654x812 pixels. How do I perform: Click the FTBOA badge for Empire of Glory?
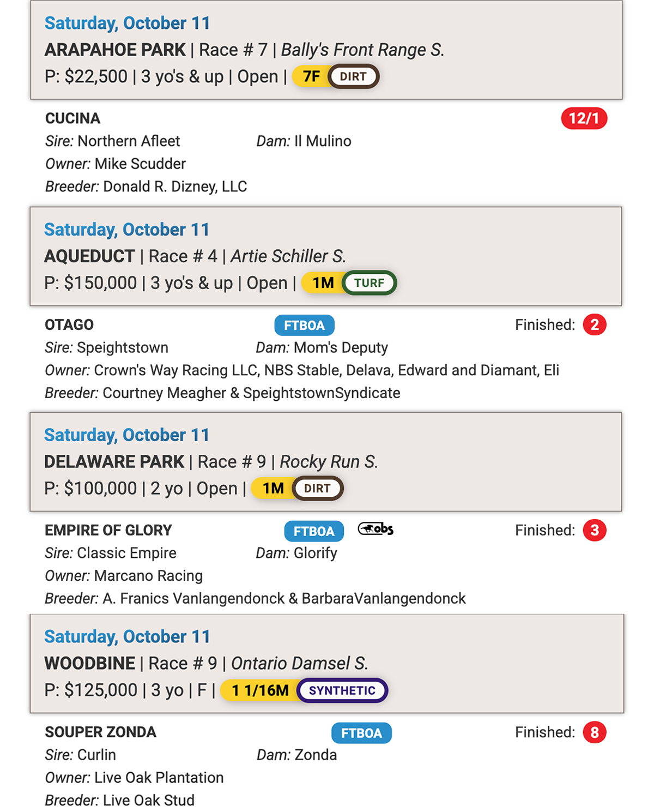click(314, 531)
